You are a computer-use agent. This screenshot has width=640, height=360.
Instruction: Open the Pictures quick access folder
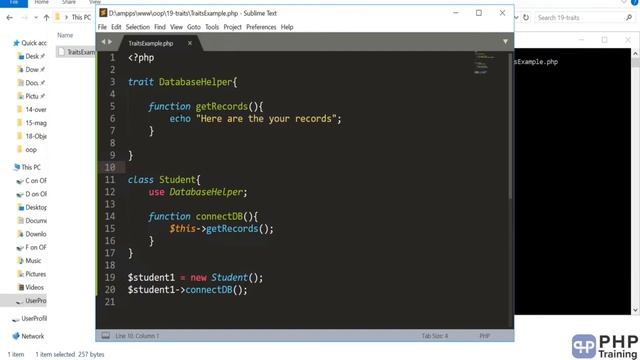31,96
